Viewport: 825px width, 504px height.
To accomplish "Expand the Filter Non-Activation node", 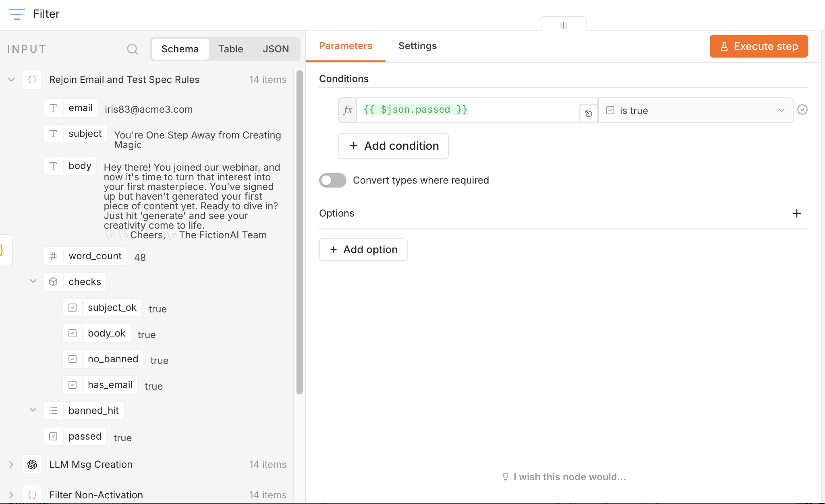I will (x=11, y=495).
